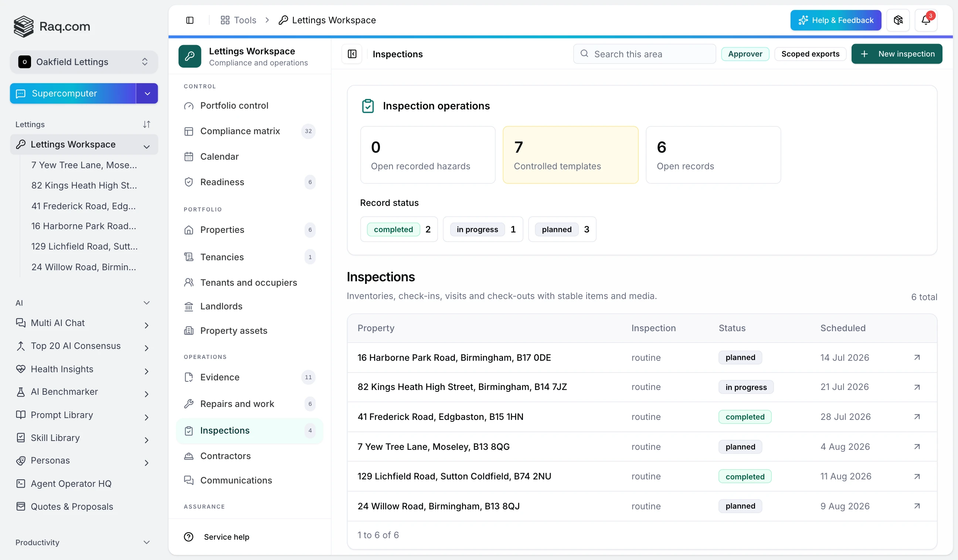Open Repairs and work
Screen dimensions: 958x560
pyautogui.click(x=249, y=404)
